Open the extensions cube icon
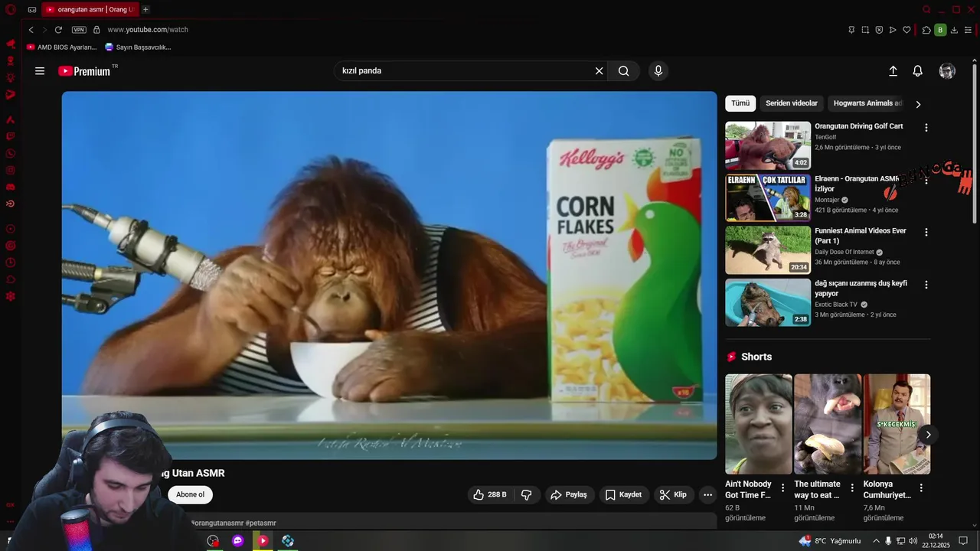This screenshot has height=551, width=980. pos(926,30)
